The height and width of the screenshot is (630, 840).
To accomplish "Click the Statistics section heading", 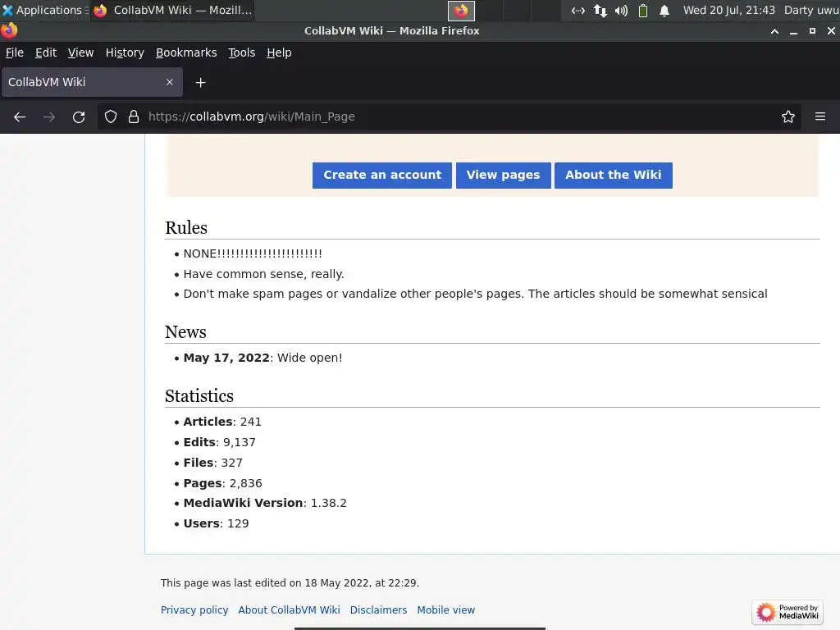I will pyautogui.click(x=199, y=396).
